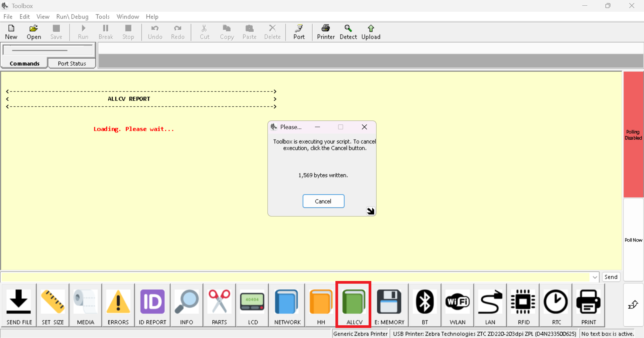Click the Send button
This screenshot has height=338, width=644.
click(611, 277)
